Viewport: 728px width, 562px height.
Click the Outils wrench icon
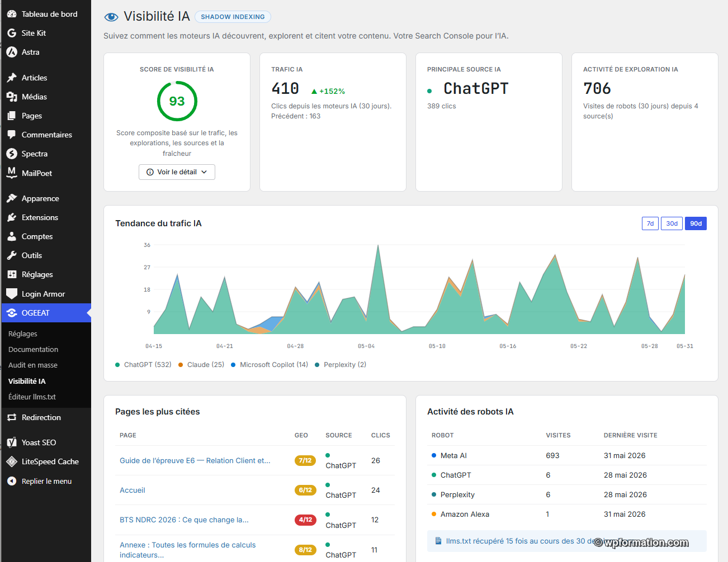click(12, 255)
